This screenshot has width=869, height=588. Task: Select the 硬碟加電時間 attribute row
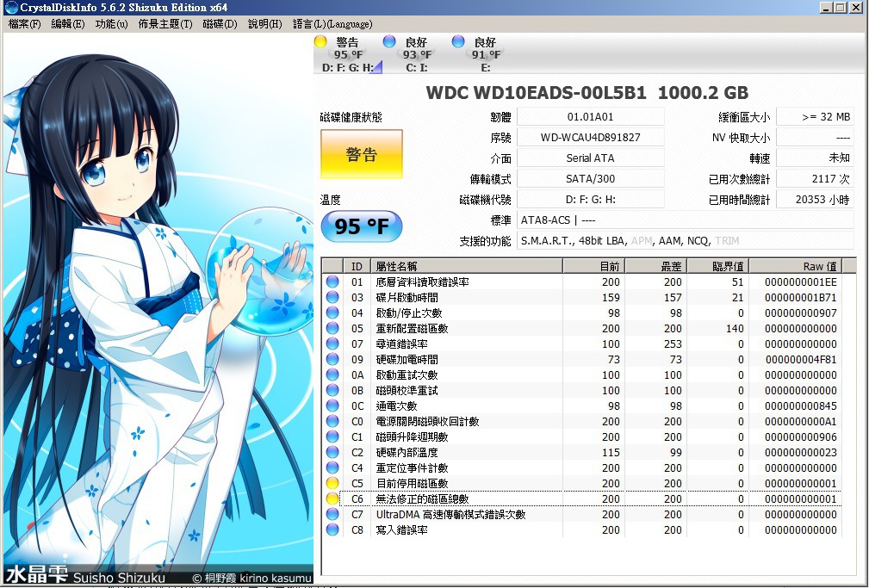581,359
